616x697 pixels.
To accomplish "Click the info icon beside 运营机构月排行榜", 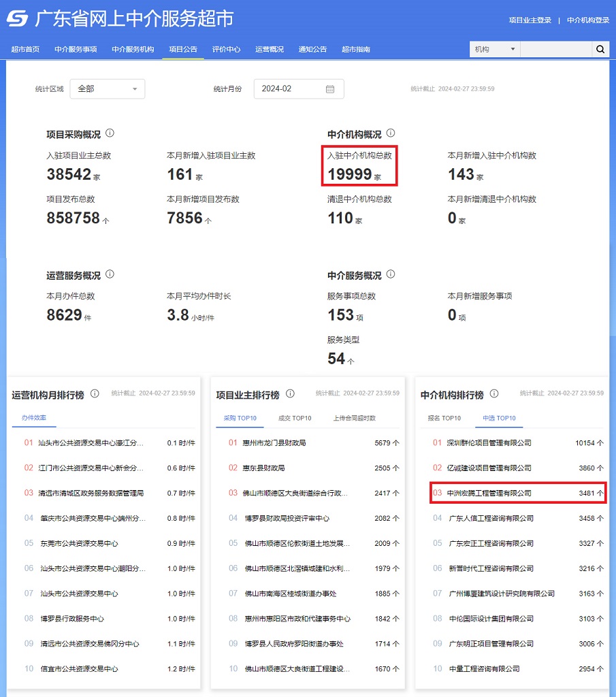I will tap(93, 393).
